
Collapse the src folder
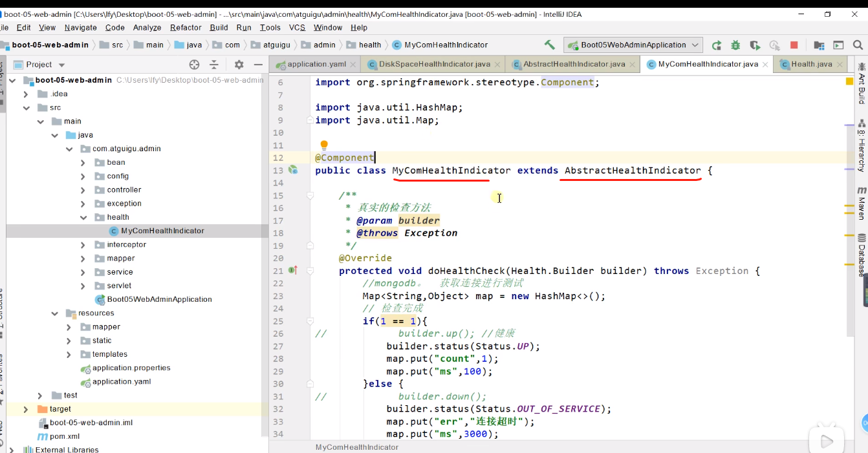tap(26, 108)
